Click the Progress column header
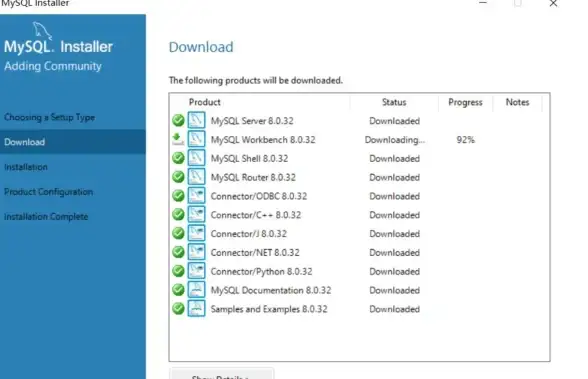 click(465, 102)
